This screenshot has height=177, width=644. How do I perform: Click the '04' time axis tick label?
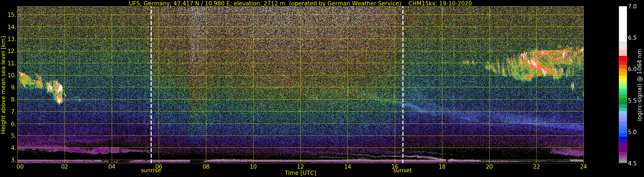tap(112, 166)
